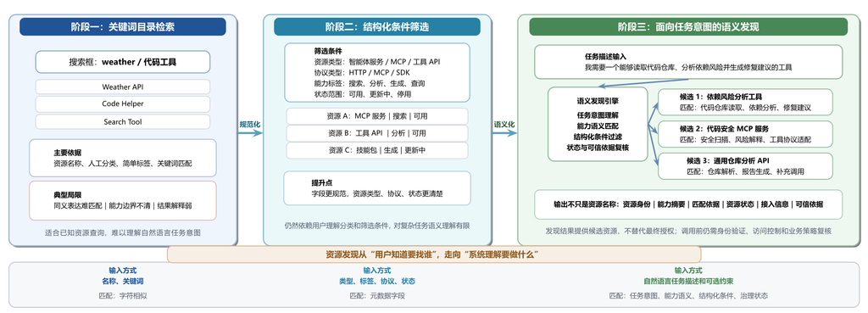Select 候选 2：代码安全 MCP 服务
This screenshot has height=313, width=868.
coord(745,134)
